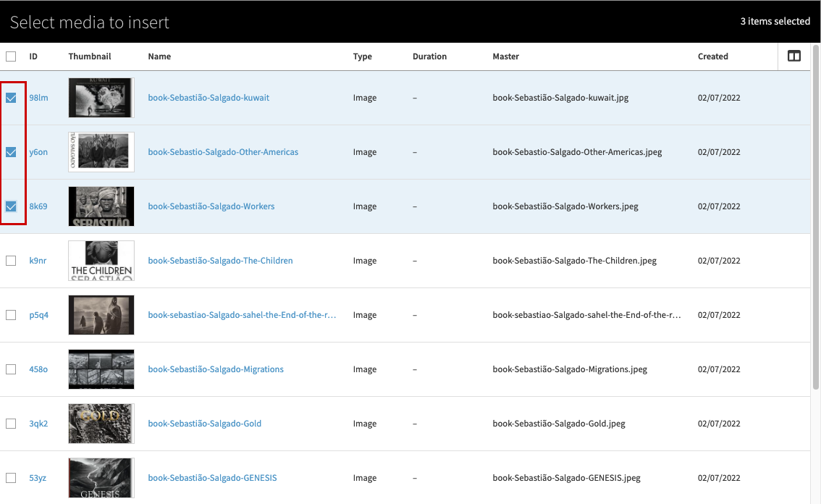Image resolution: width=821 pixels, height=504 pixels.
Task: Click the book-Sebastião-Salgado-Workers link
Action: tap(211, 206)
